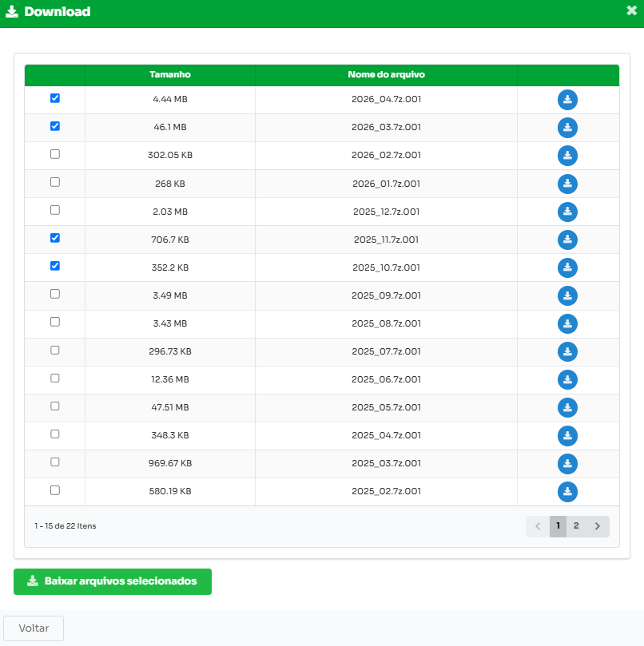The height and width of the screenshot is (646, 644).
Task: Download file 2026_01.7z.001 with blue icon
Action: tap(567, 184)
